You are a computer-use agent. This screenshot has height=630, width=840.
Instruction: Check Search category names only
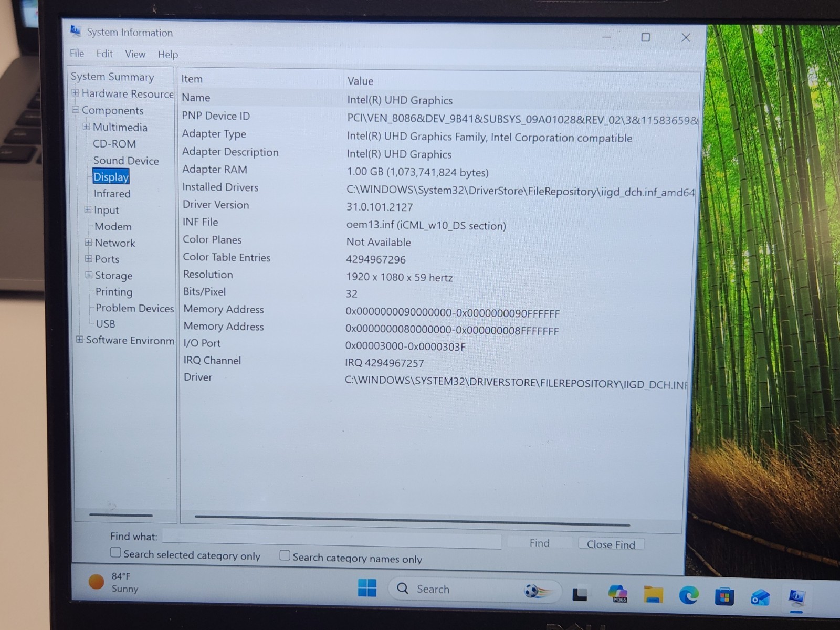pyautogui.click(x=285, y=555)
